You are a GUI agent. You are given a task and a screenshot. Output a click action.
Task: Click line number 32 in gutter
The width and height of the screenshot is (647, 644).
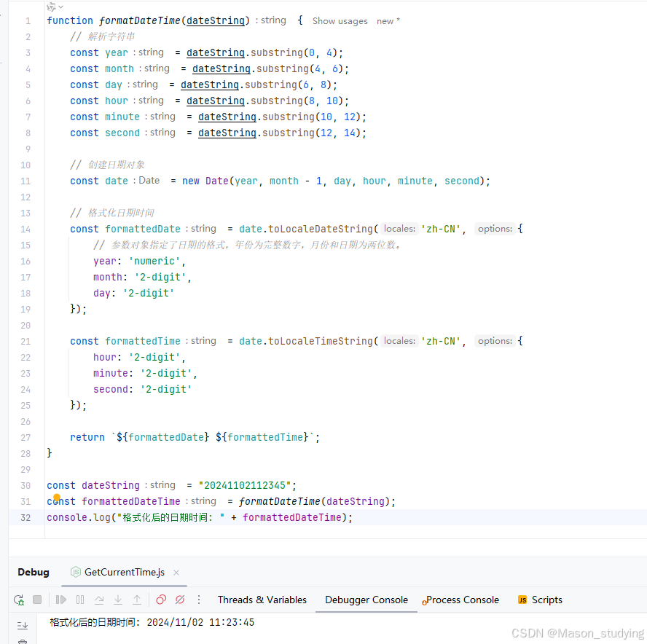click(26, 517)
